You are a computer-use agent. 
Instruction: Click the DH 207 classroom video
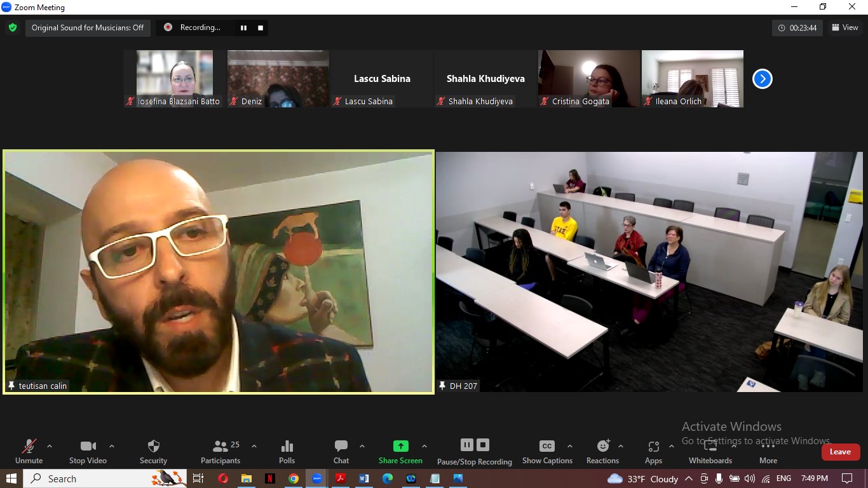pos(649,271)
